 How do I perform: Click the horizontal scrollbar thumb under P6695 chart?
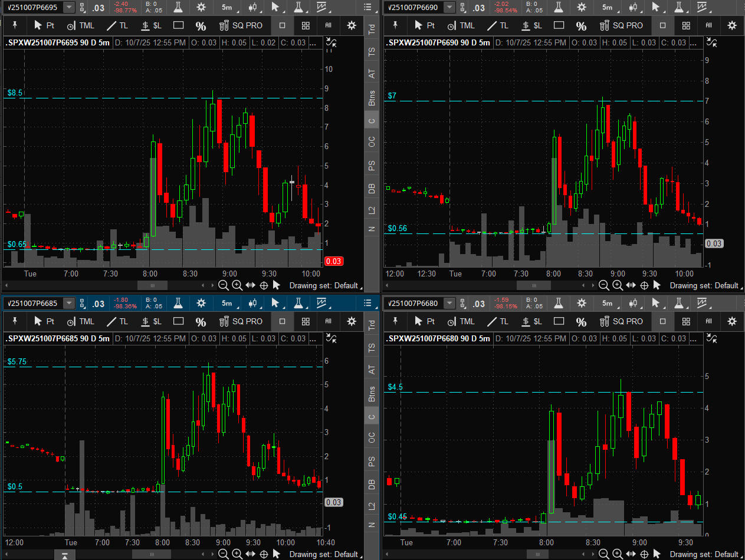pos(152,285)
